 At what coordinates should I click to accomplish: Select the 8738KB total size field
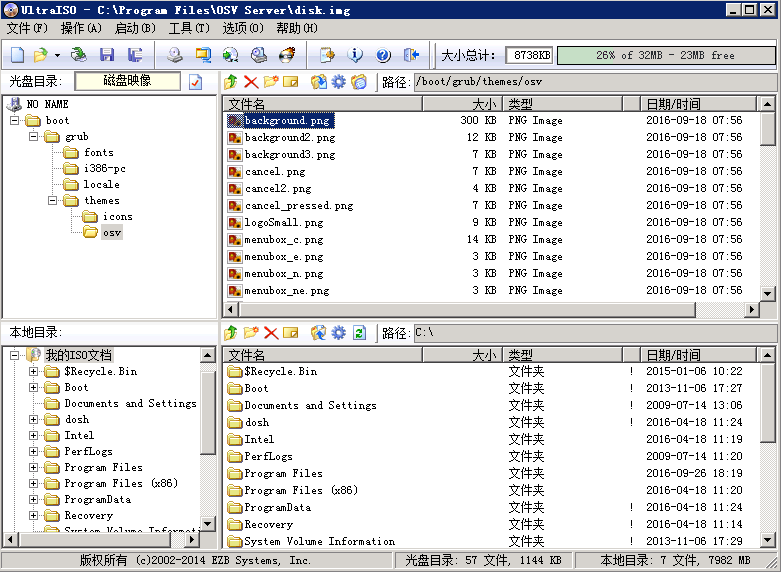[x=530, y=55]
